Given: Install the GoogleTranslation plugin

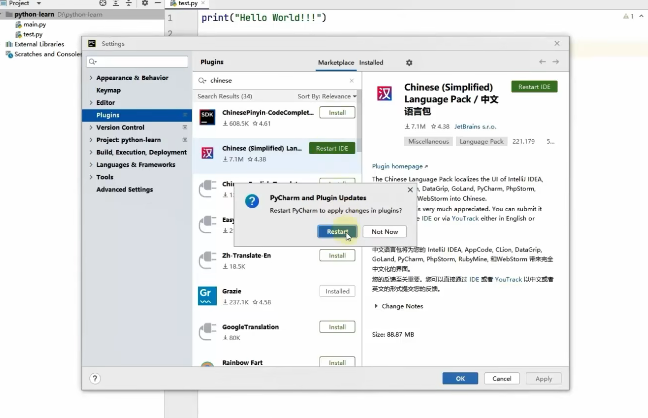Looking at the screenshot, I should click(337, 327).
